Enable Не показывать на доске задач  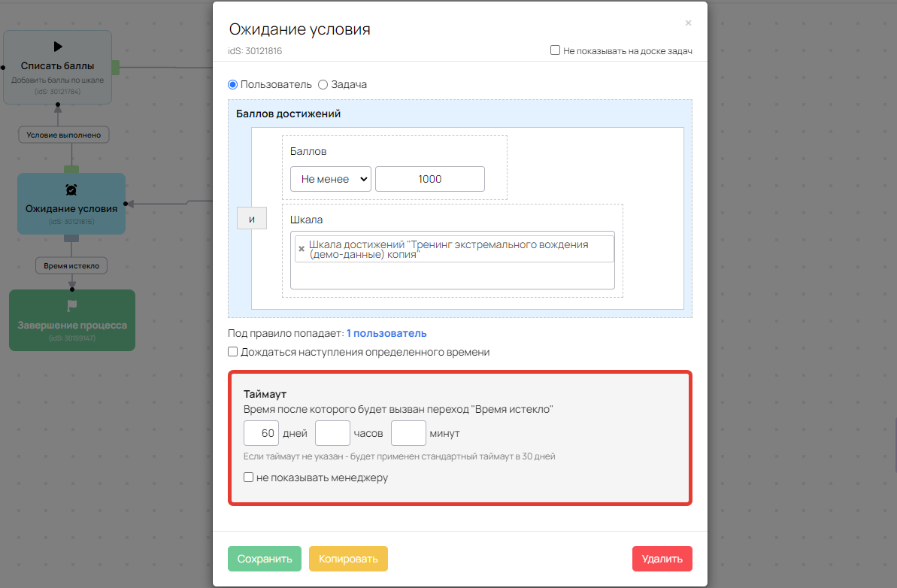(555, 50)
